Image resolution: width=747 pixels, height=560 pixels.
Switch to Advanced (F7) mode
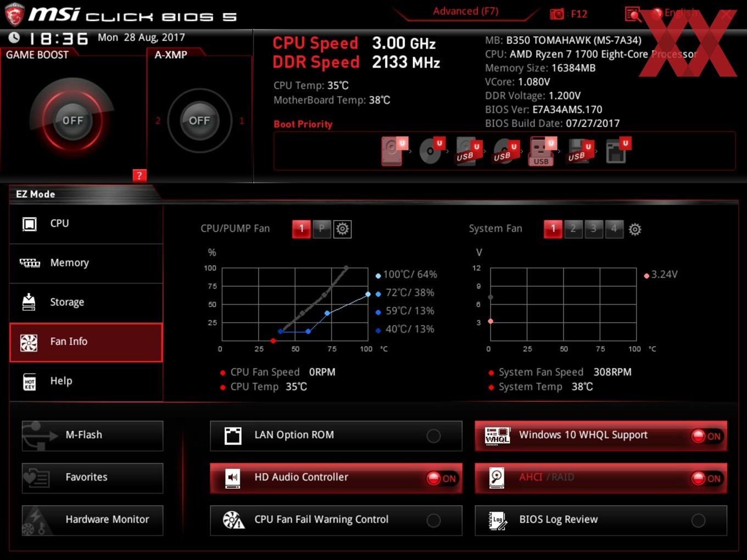465,12
